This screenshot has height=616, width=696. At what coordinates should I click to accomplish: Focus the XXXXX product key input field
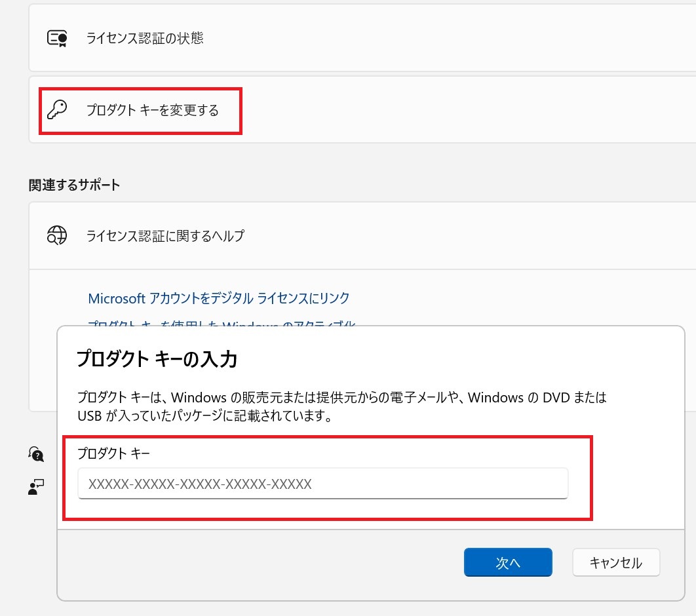point(322,484)
